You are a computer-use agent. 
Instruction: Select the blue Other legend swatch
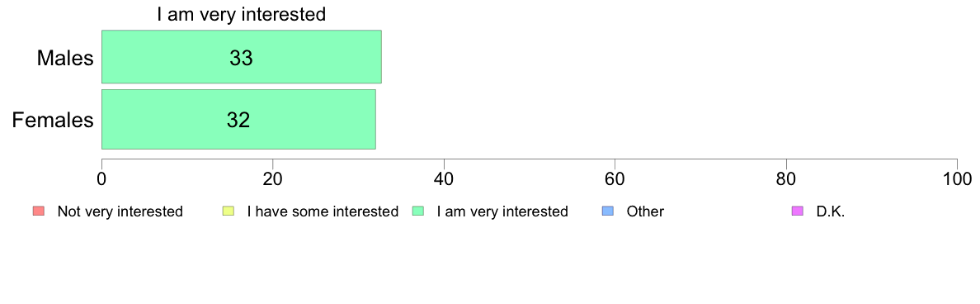pos(608,211)
